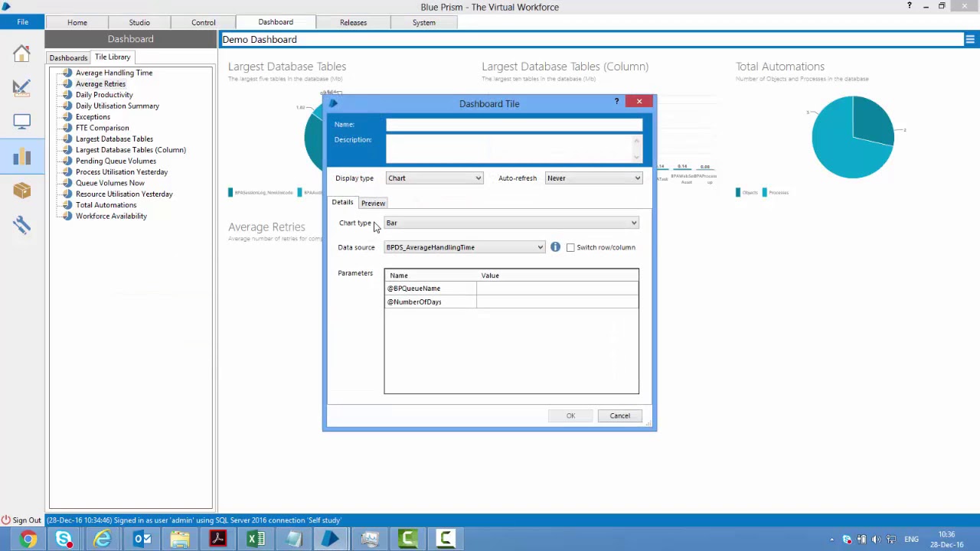Close the Dashboard Tile dialog
This screenshot has width=980, height=551.
coord(639,101)
